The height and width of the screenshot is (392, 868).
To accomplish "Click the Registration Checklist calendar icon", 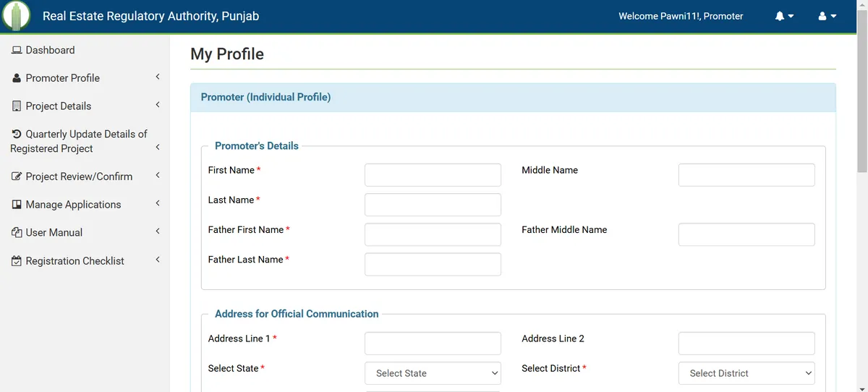I will 17,261.
